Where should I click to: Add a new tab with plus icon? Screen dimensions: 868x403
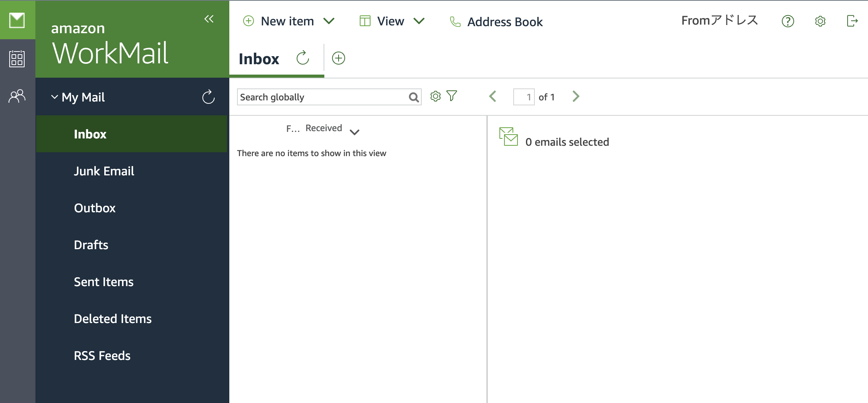(339, 58)
